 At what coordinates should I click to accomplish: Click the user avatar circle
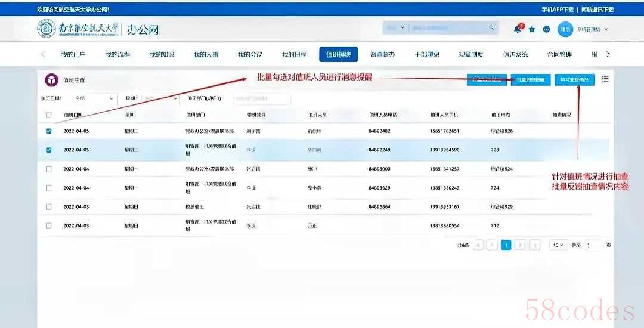click(565, 29)
